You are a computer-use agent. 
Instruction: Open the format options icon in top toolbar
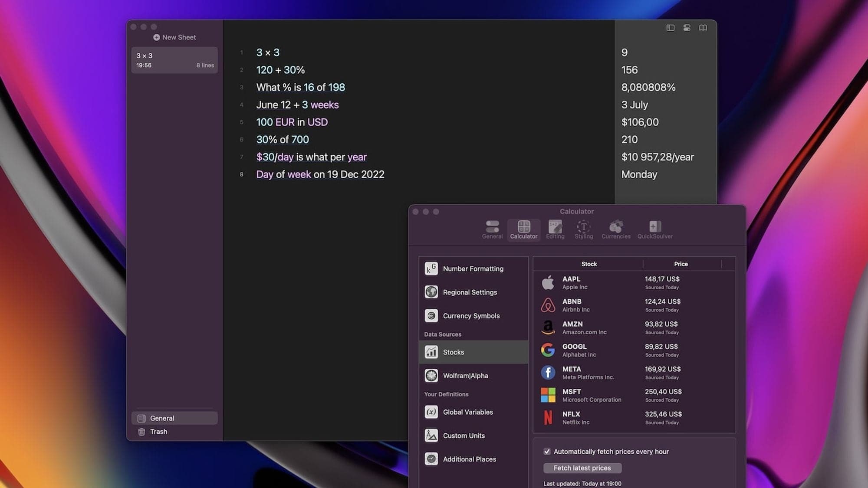pyautogui.click(x=687, y=28)
